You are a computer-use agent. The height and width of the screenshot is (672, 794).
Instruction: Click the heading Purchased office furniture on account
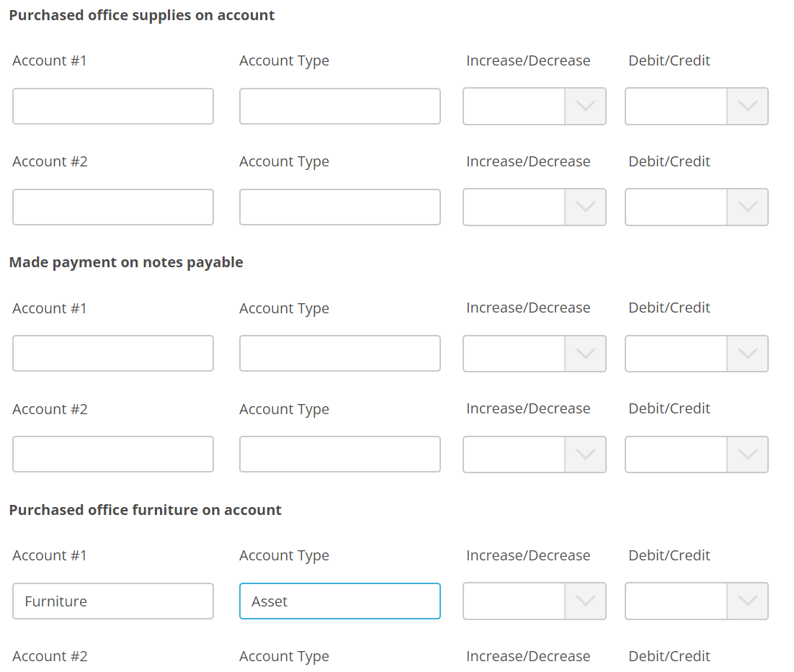click(144, 509)
